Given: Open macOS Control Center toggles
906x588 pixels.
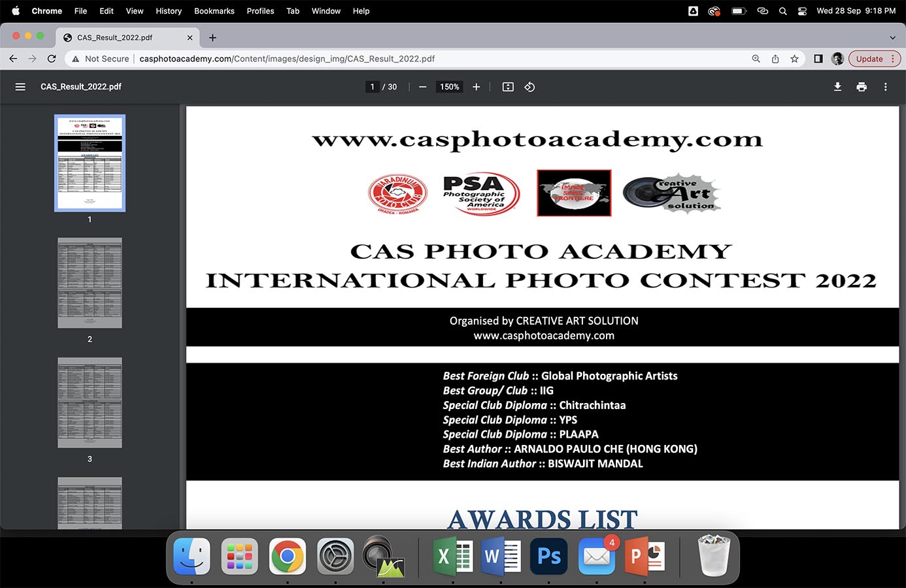Looking at the screenshot, I should click(802, 11).
